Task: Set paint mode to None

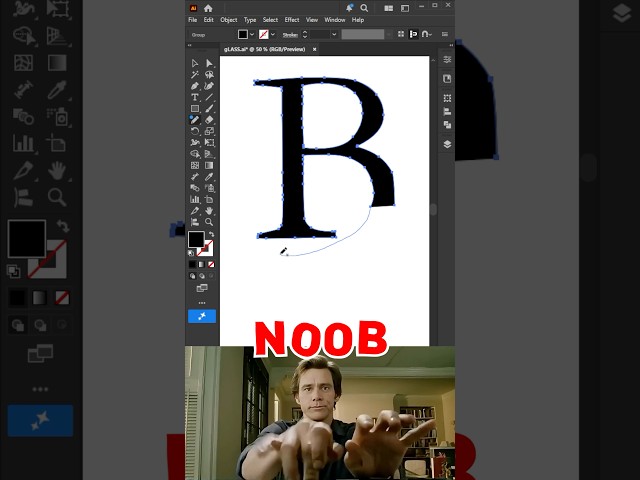Action: click(211, 264)
